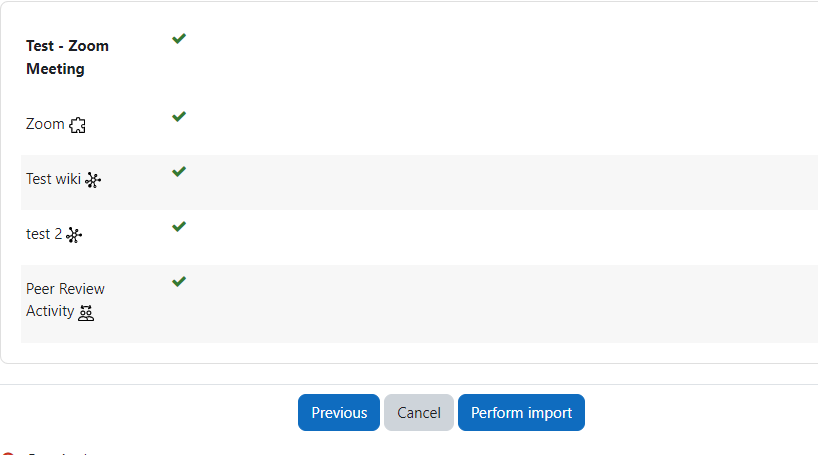This screenshot has height=455, width=818.
Task: Select the Peer Review Activity label
Action: pos(65,300)
